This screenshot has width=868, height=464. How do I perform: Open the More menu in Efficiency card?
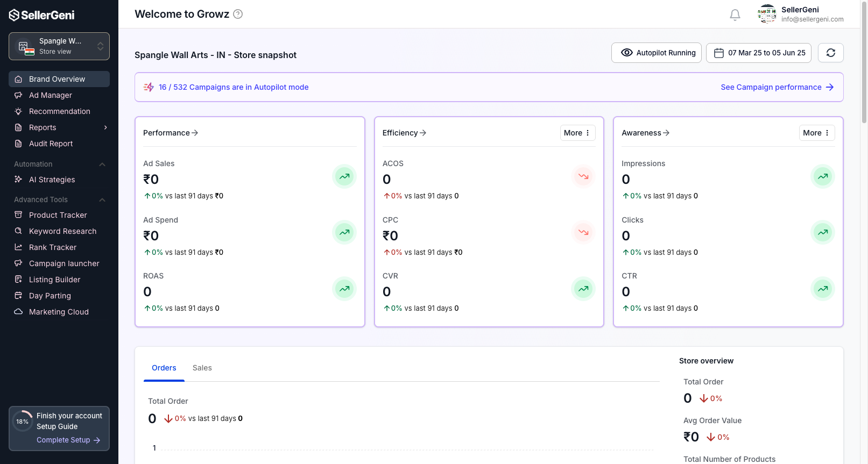[577, 133]
